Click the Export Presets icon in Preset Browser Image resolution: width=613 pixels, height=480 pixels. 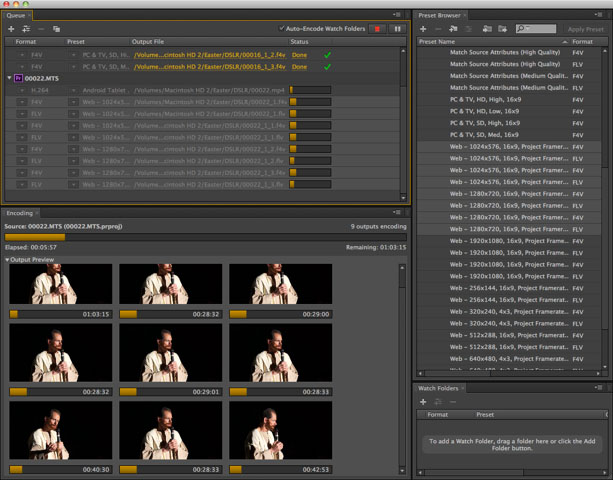(502, 29)
